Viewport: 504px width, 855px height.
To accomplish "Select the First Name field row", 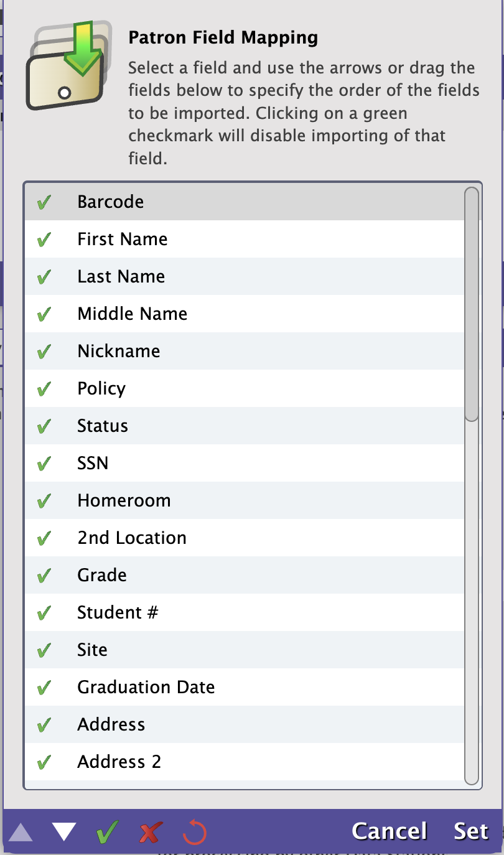I will tap(245, 239).
